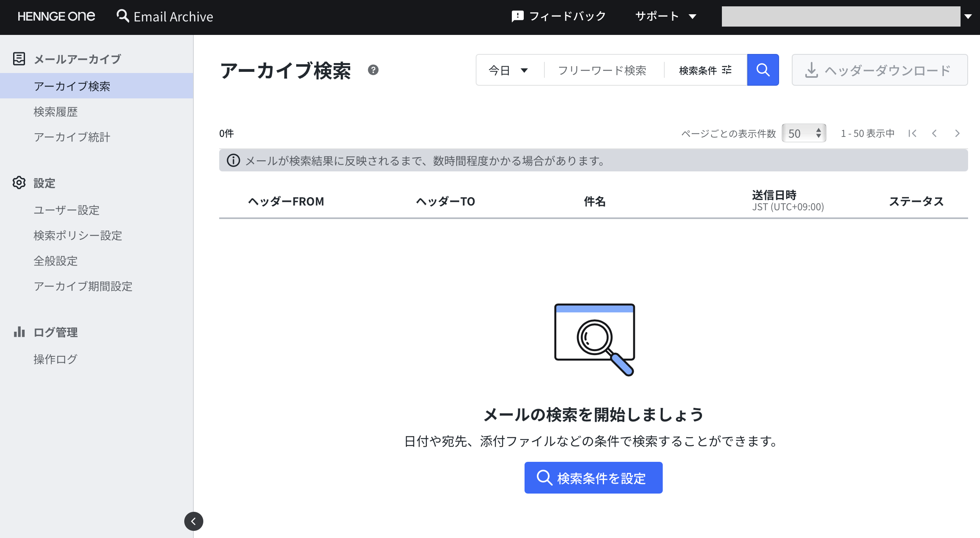Open the サポート dropdown menu
Screen dimensions: 980x538
(x=666, y=16)
